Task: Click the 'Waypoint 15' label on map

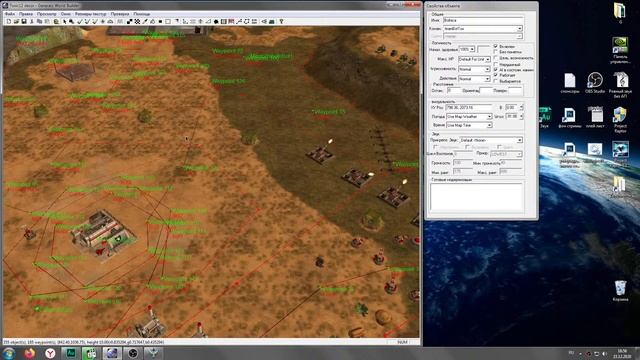Action: click(x=329, y=111)
